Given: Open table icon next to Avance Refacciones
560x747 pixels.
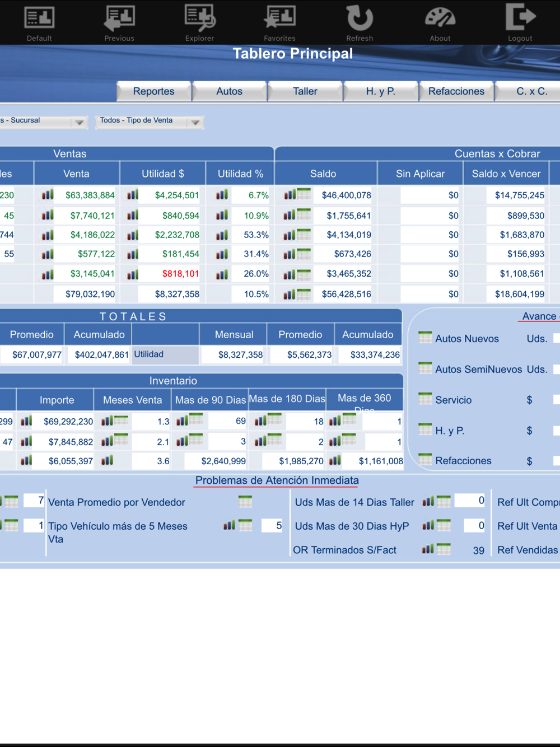Looking at the screenshot, I should pyautogui.click(x=426, y=460).
